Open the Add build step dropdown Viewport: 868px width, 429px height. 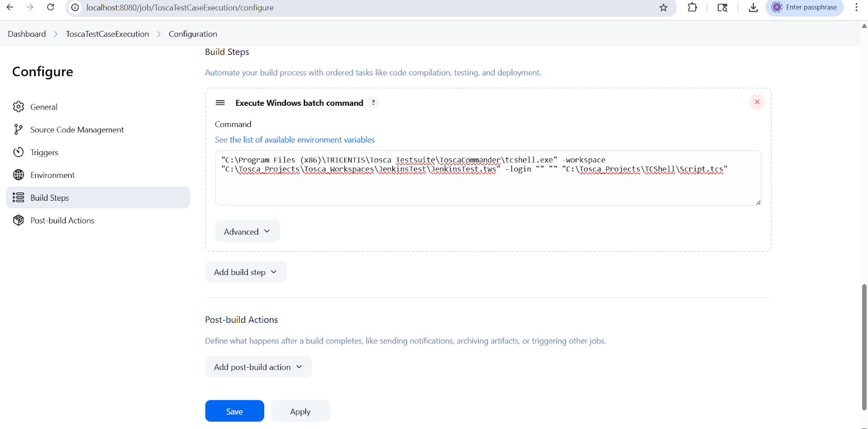click(x=246, y=272)
